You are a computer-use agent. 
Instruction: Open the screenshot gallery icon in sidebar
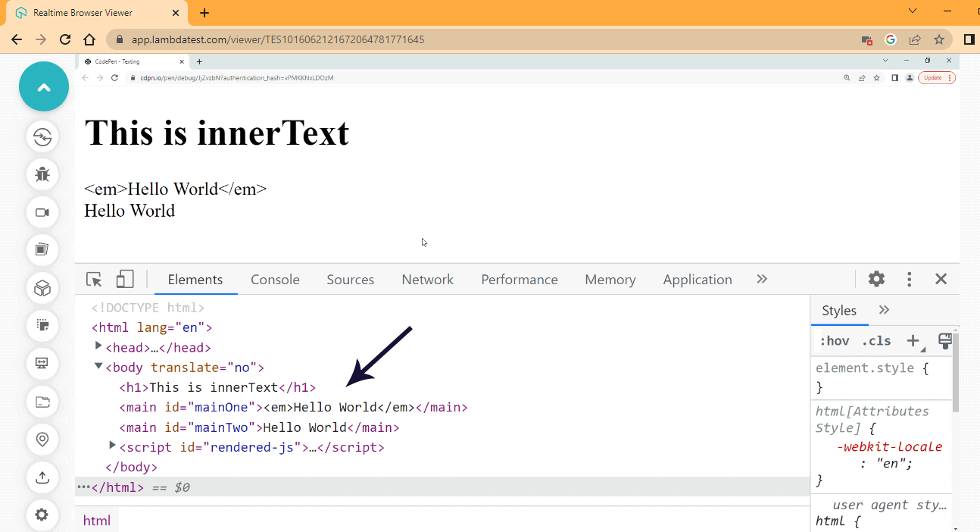click(x=42, y=250)
